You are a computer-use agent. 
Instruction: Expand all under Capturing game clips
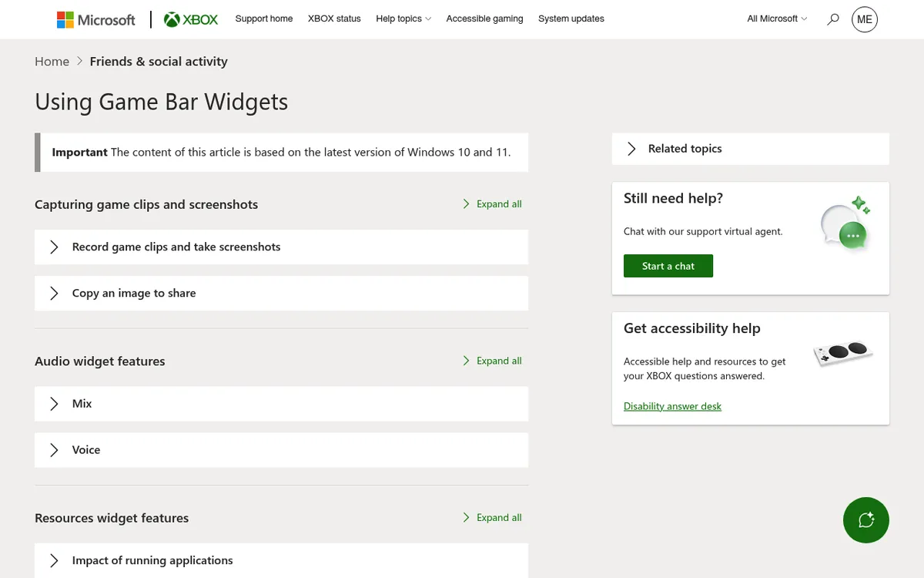pyautogui.click(x=492, y=204)
